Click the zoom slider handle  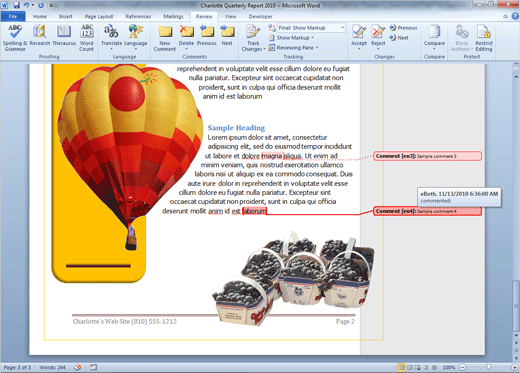pyautogui.click(x=489, y=367)
